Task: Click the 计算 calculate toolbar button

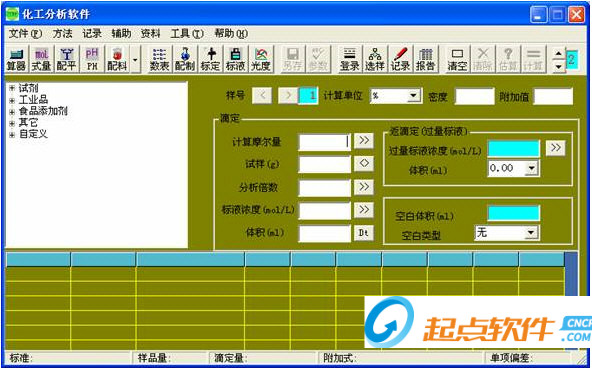Action: (x=533, y=59)
